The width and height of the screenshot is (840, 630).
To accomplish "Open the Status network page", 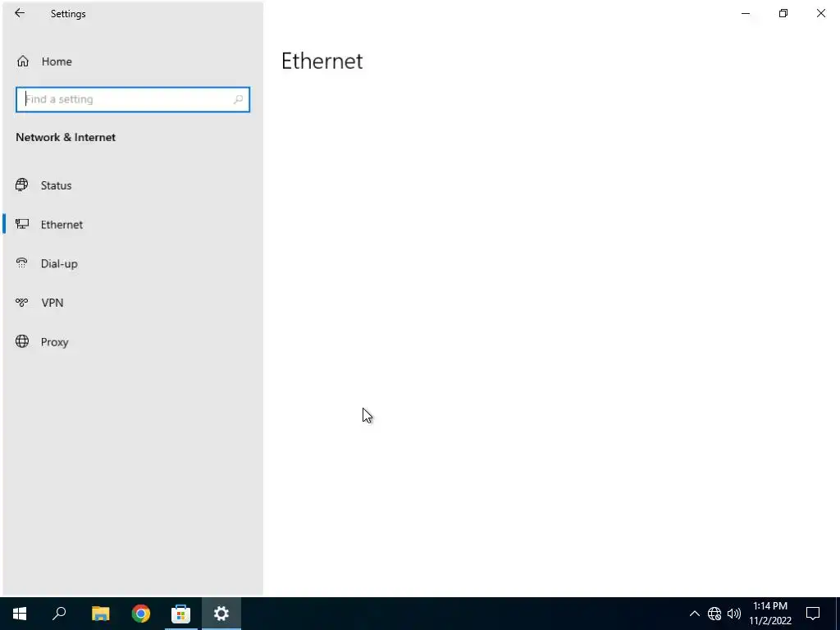I will 133,185.
